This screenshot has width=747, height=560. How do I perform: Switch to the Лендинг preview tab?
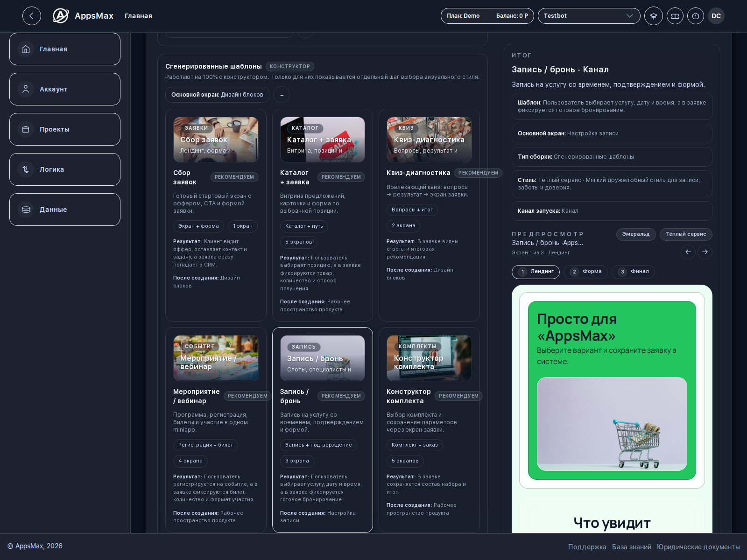click(536, 272)
